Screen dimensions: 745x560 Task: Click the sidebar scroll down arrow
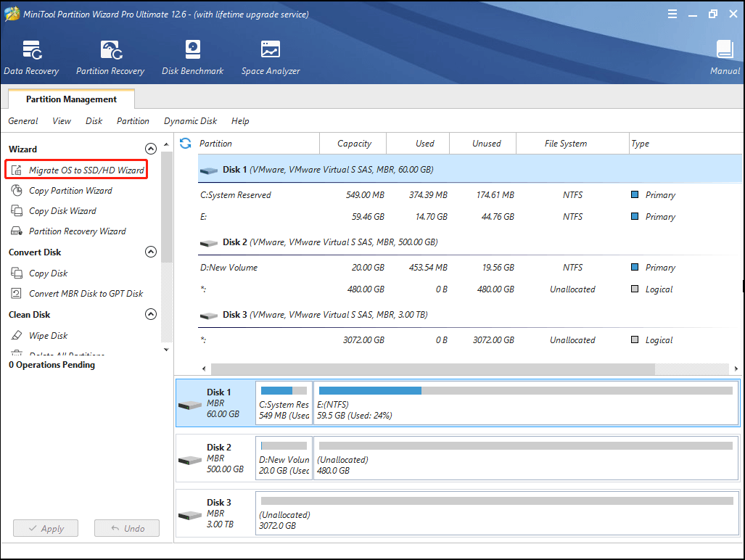[x=166, y=350]
